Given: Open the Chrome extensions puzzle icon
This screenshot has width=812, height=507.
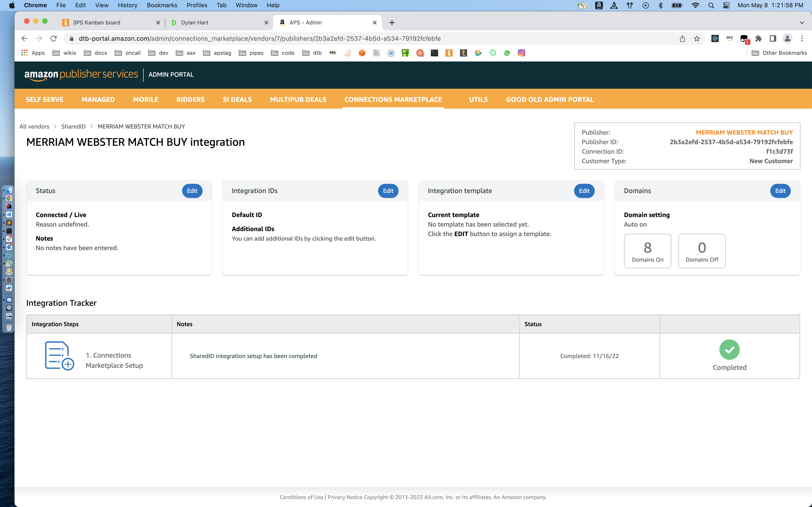Looking at the screenshot, I should click(x=758, y=38).
